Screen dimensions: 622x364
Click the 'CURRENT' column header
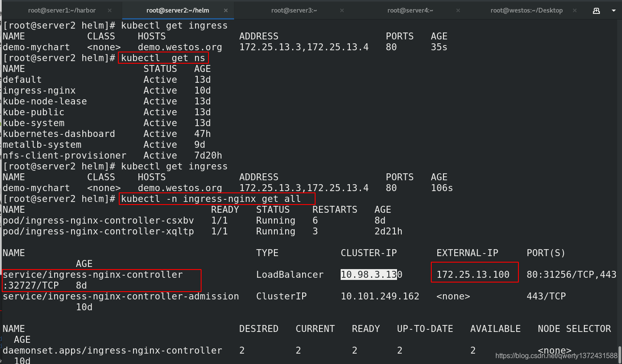[315, 329]
